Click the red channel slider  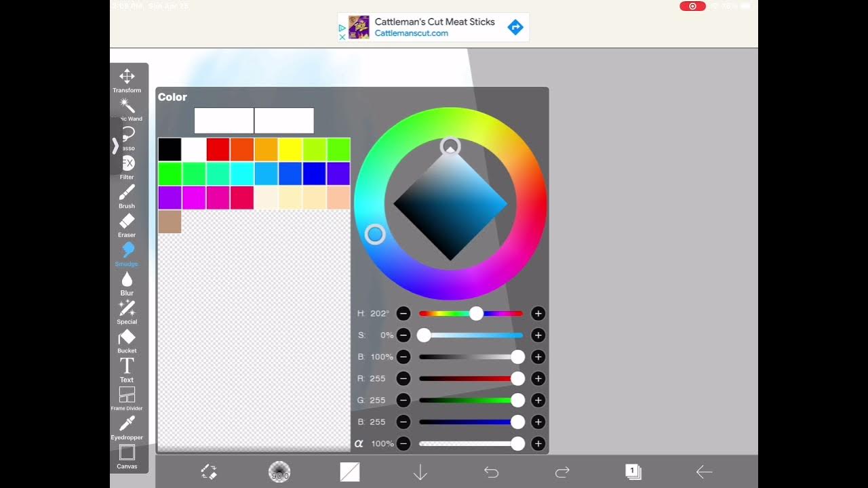click(471, 379)
